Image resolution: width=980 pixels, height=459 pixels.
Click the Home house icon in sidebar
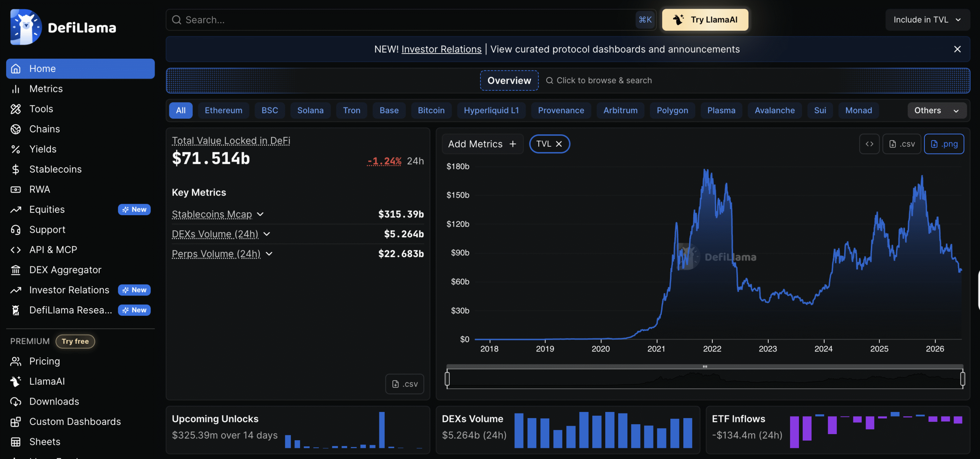click(15, 69)
